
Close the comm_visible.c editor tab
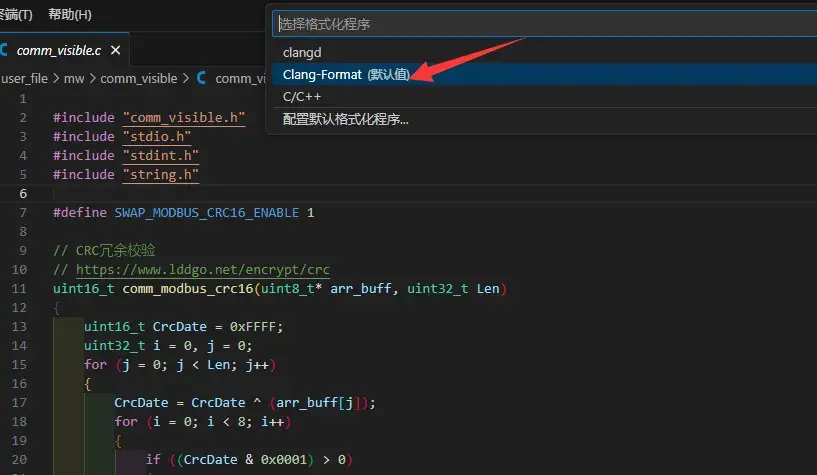tap(116, 50)
